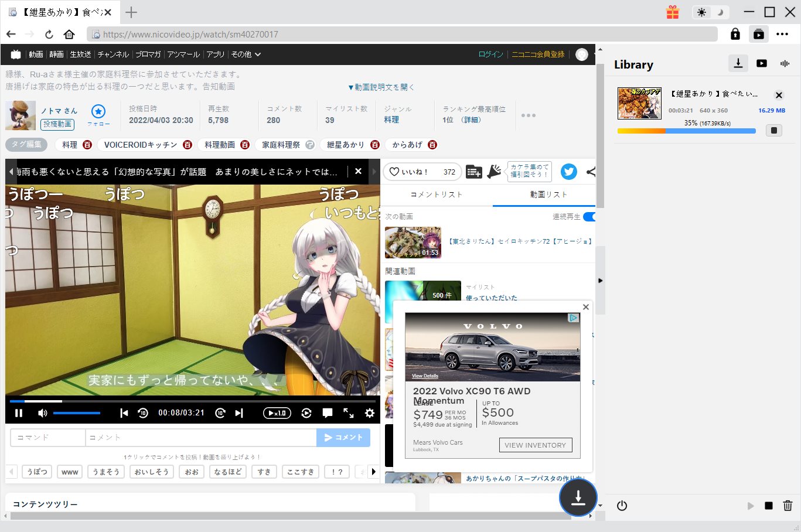Switch to コメントリスト tab
Image resolution: width=801 pixels, height=532 pixels.
436,195
